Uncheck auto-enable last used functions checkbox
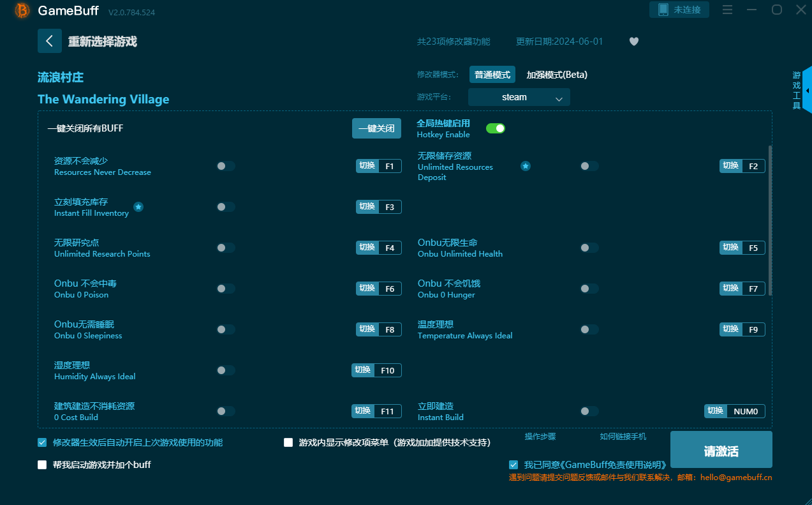 coord(42,442)
